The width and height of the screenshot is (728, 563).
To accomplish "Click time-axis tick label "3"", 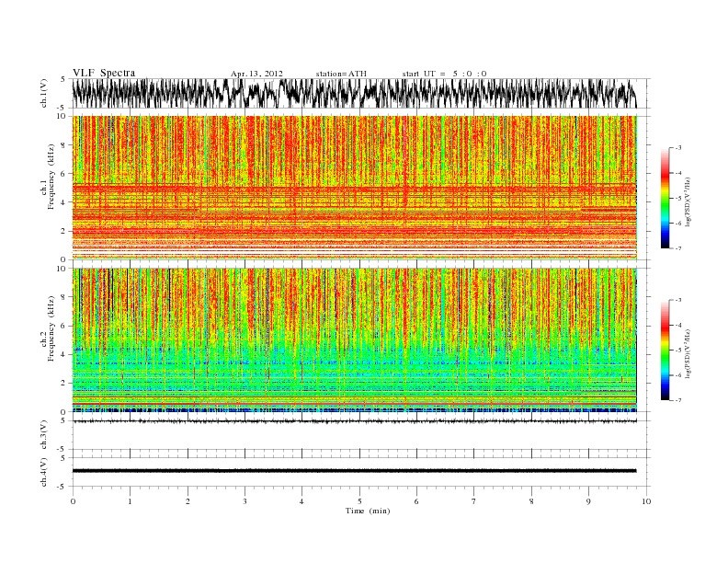I will (245, 501).
